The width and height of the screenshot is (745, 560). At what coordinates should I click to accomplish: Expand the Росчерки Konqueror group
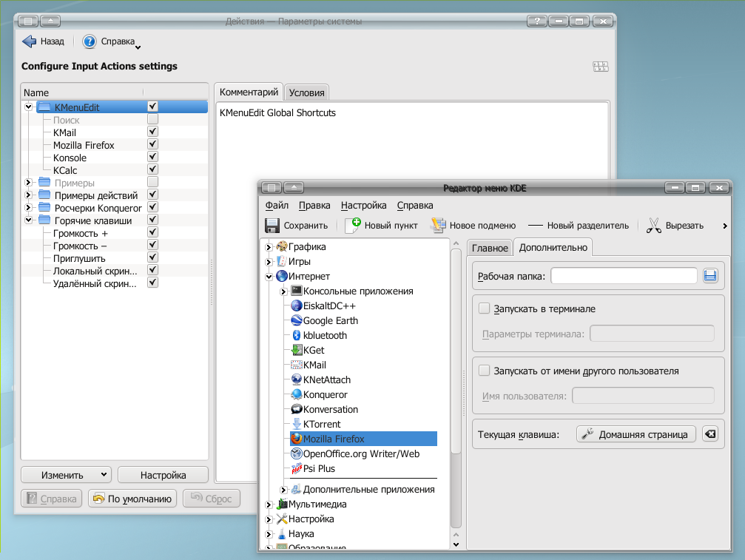(29, 208)
